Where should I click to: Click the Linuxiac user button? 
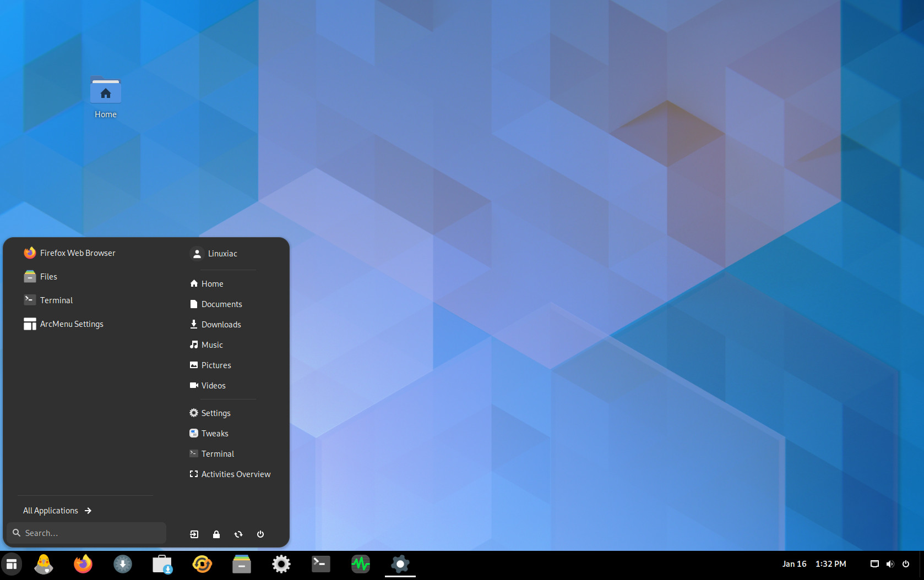coord(222,254)
